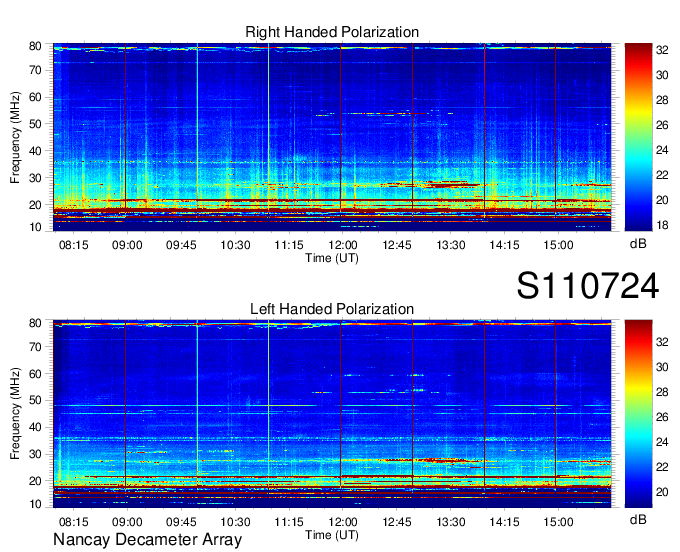Click the 12:00 time tick under the Right Handed plot

tap(343, 245)
